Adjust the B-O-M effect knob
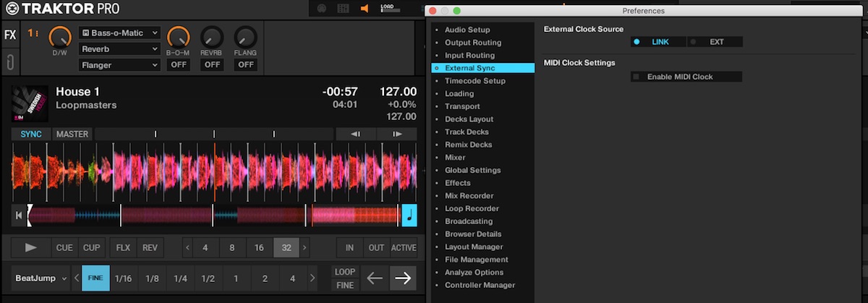This screenshot has width=868, height=303. [178, 35]
